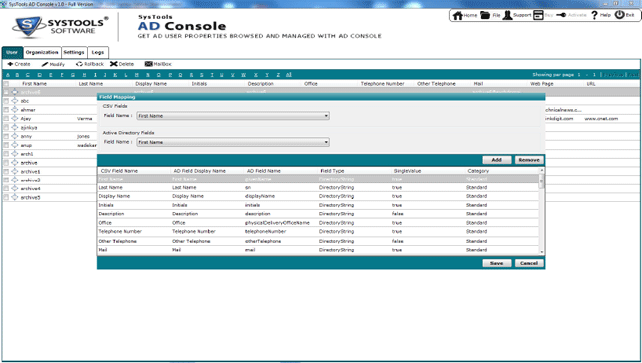Click the Activate key icon

561,15
